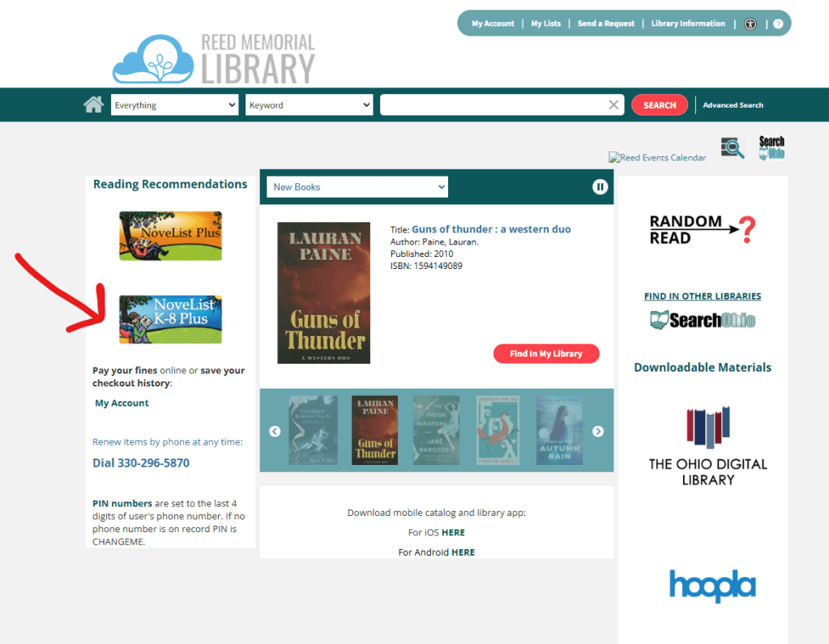Screen dimensions: 829x644
Task: Expand the Everything search scope dropdown
Action: tap(174, 105)
